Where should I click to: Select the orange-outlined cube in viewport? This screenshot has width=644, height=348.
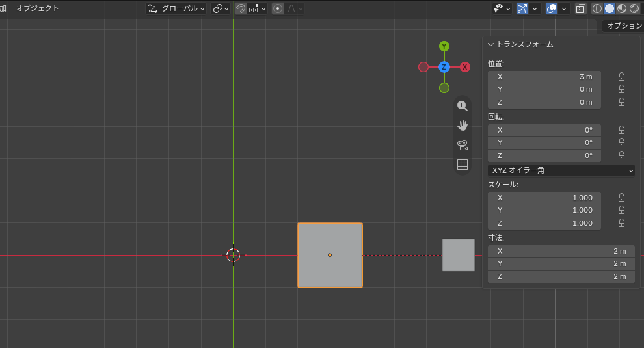click(x=330, y=255)
